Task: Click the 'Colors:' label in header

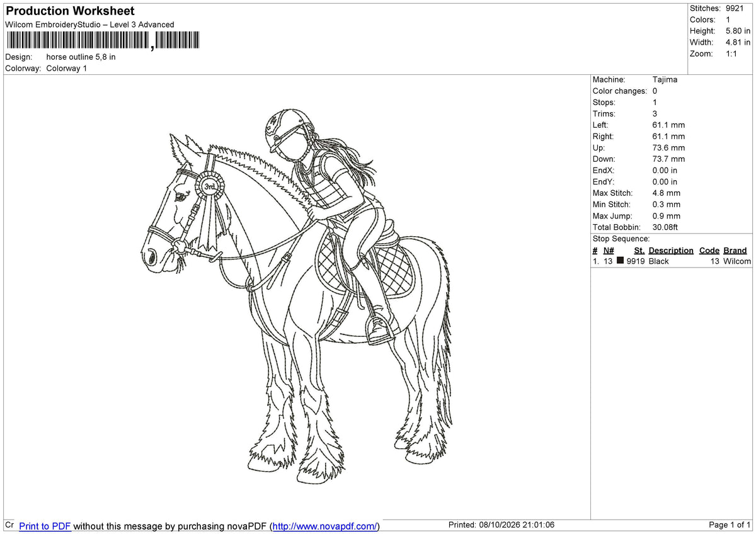Action: (x=702, y=20)
